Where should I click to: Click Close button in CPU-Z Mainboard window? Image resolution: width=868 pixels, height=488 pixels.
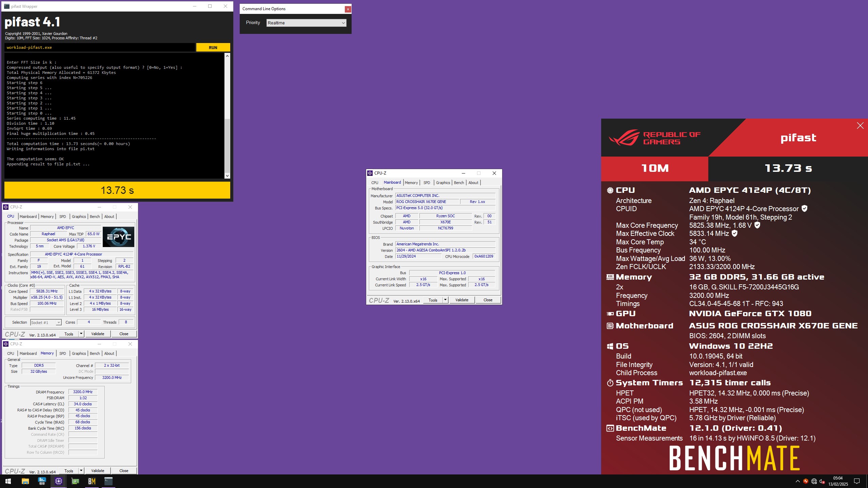click(488, 300)
